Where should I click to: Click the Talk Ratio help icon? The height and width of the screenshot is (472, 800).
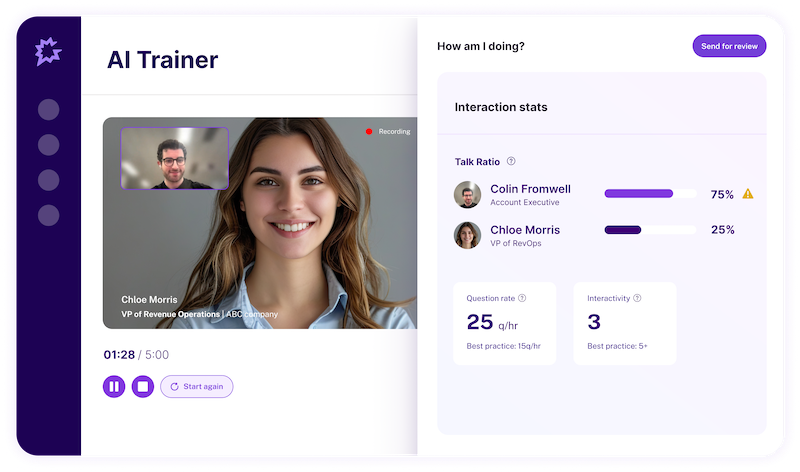point(511,161)
